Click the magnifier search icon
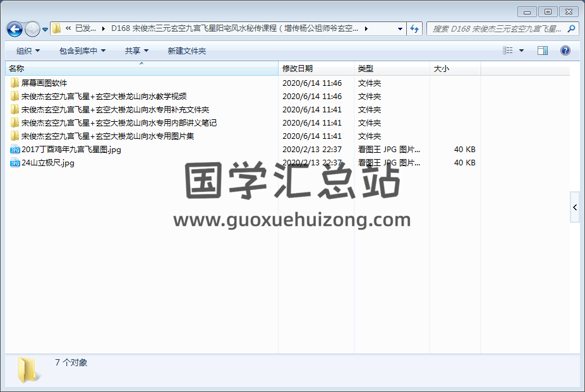Viewport: 585px width, 392px height. (x=571, y=28)
